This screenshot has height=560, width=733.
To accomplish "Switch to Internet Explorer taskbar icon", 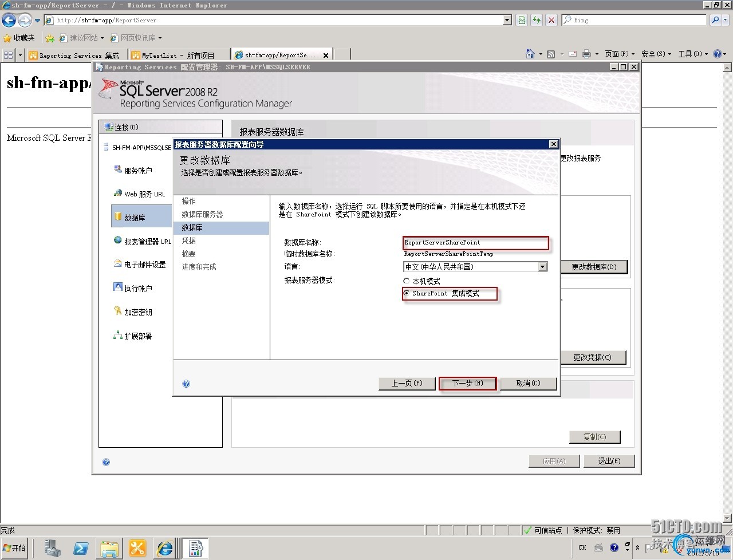I will [x=165, y=548].
